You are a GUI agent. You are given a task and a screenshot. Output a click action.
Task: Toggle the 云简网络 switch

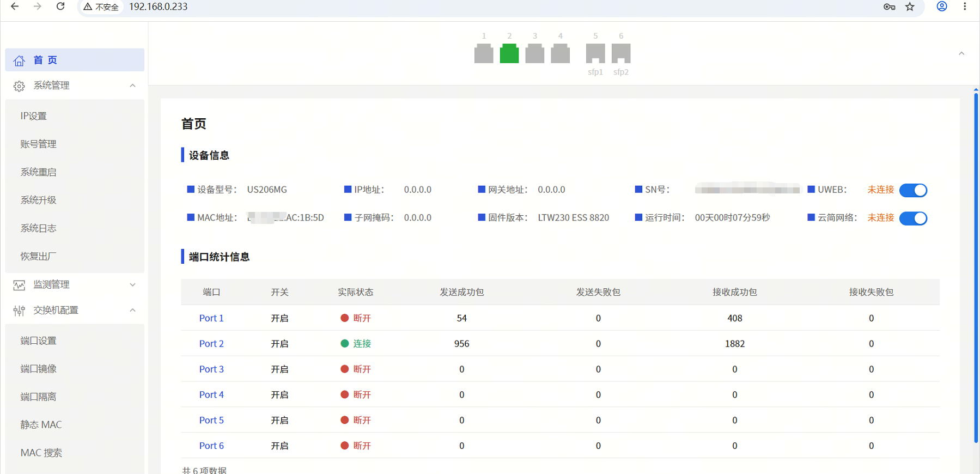point(914,218)
